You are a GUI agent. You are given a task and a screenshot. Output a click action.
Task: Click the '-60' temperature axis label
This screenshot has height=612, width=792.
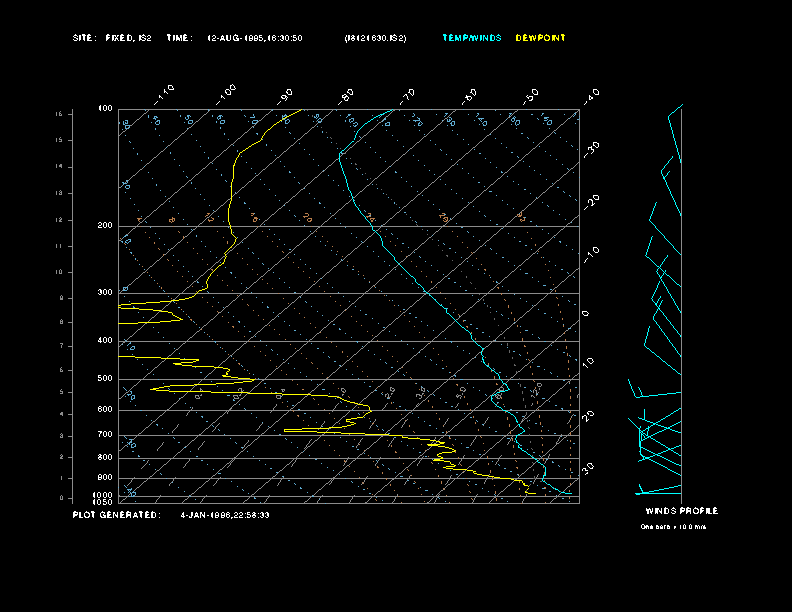(x=469, y=96)
